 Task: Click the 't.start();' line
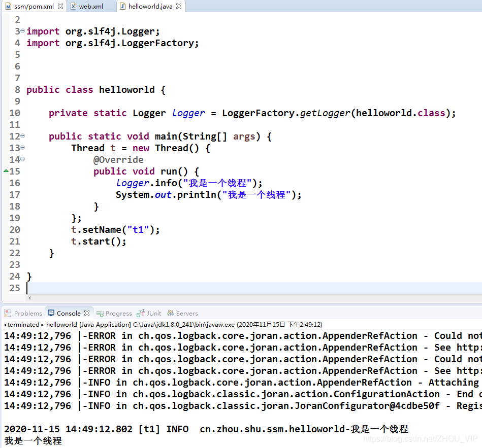point(99,241)
